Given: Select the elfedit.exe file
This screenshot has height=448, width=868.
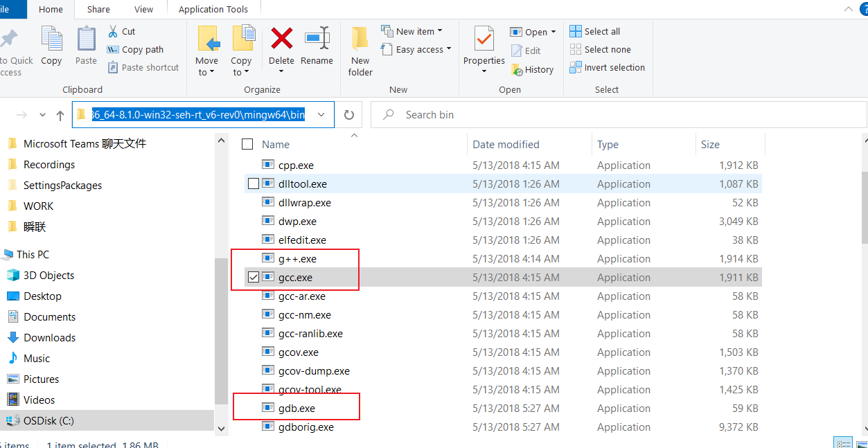Looking at the screenshot, I should [302, 240].
